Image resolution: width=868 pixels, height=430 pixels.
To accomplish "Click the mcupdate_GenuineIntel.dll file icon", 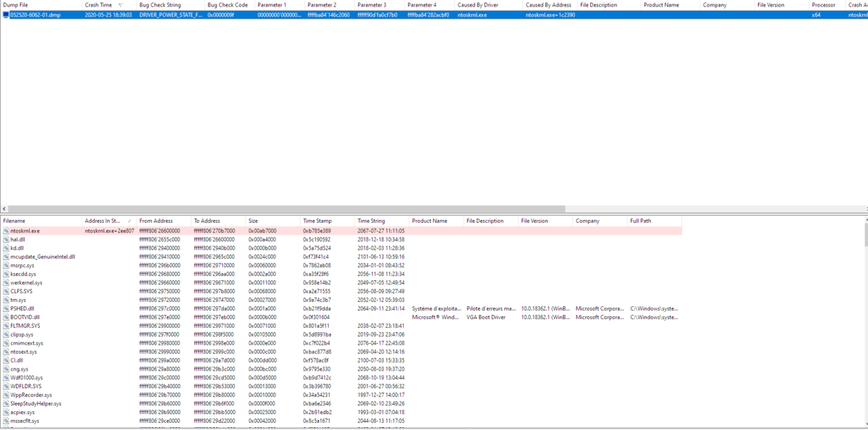I will point(6,257).
